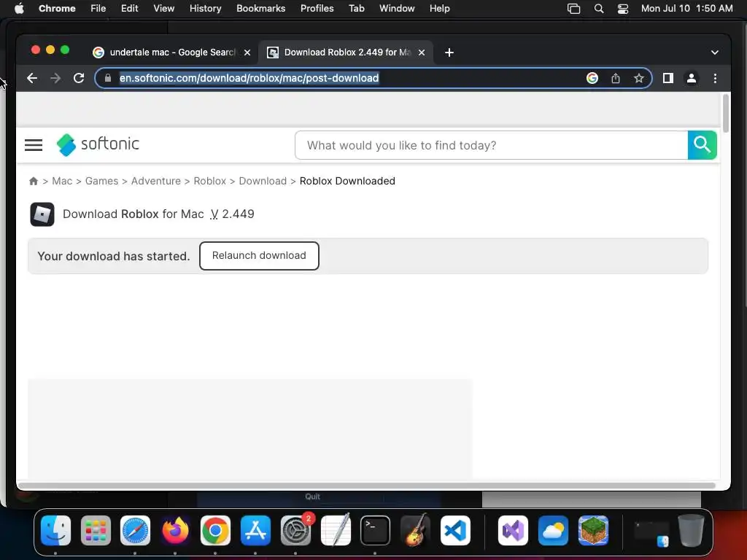Open App Store from the dock
The width and height of the screenshot is (747, 560).
coord(255,530)
